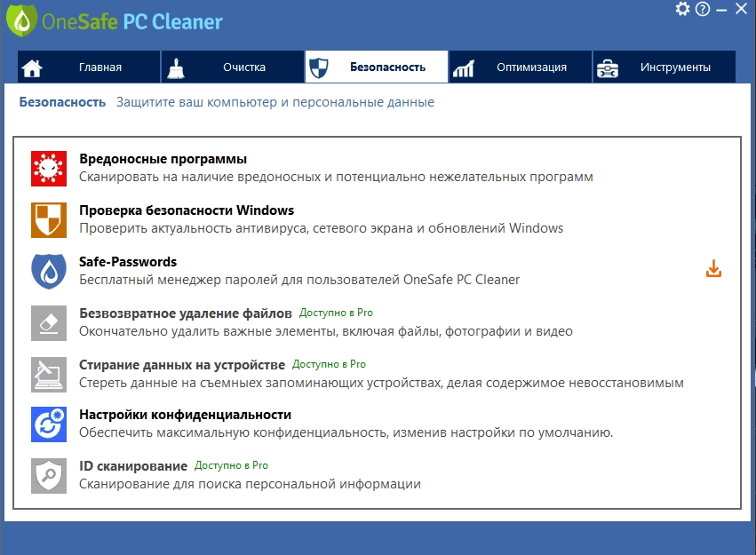This screenshot has height=555, width=756.
Task: Click the Безопасность page heading
Action: 62,102
